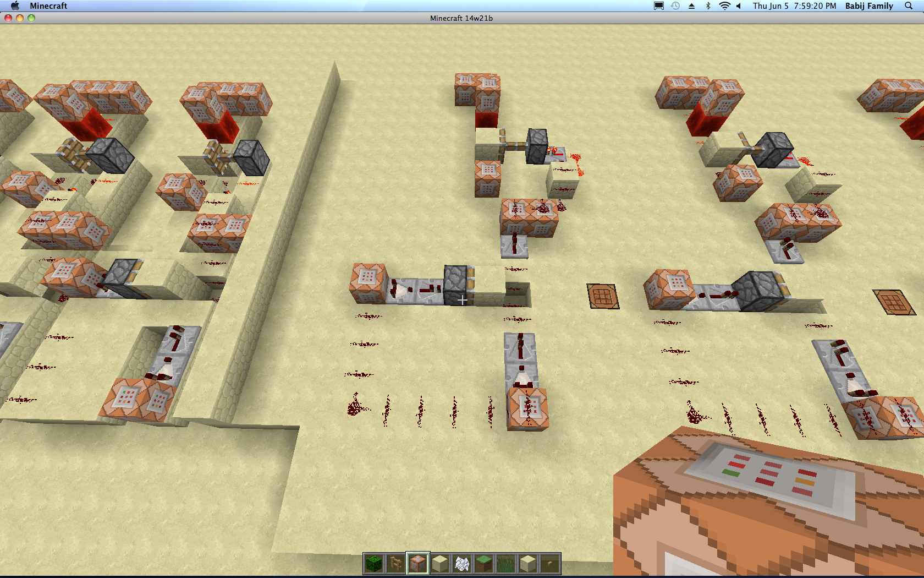Select the sandstone block beside the wooden button
Image resolution: width=924 pixels, height=578 pixels.
pyautogui.click(x=528, y=564)
